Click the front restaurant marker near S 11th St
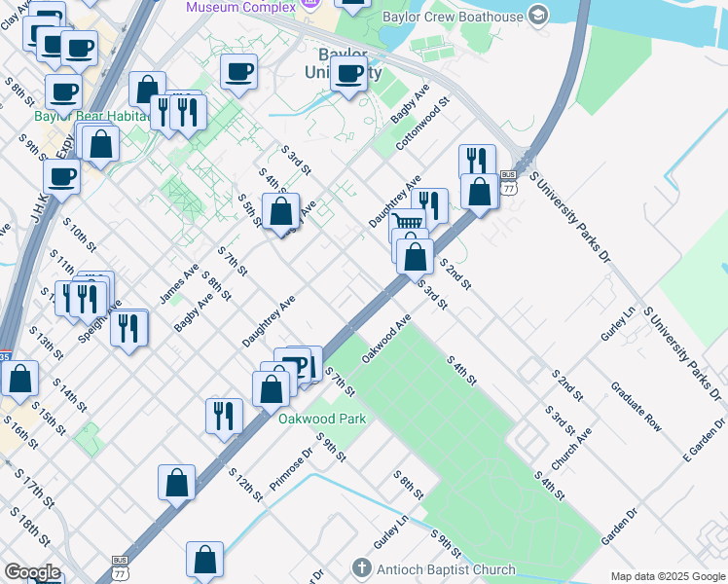 click(x=89, y=300)
